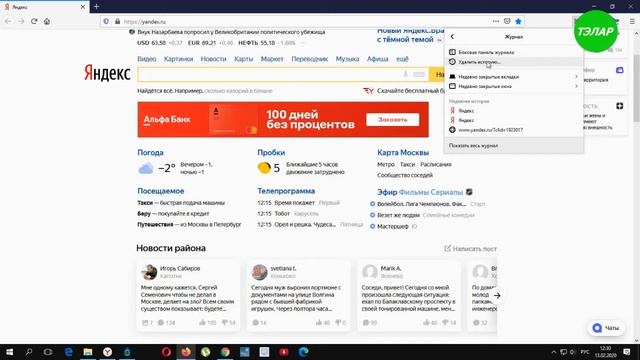Image resolution: width=640 pixels, height=360 pixels.
Task: Open Посещаемое heading link
Action: click(161, 191)
